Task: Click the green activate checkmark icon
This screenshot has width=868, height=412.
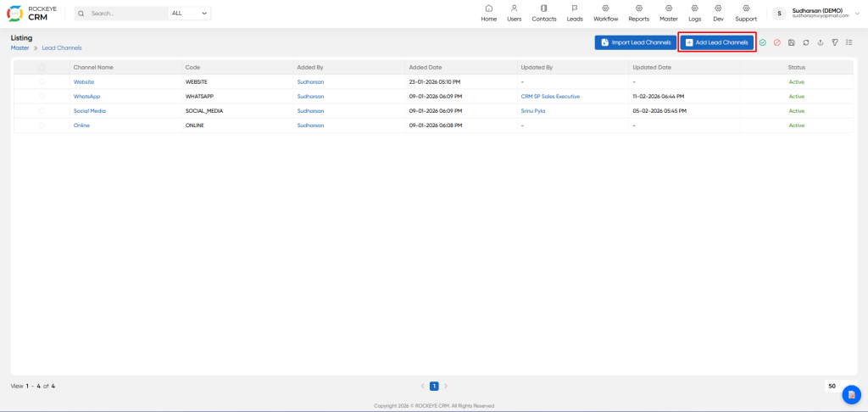Action: click(x=762, y=42)
